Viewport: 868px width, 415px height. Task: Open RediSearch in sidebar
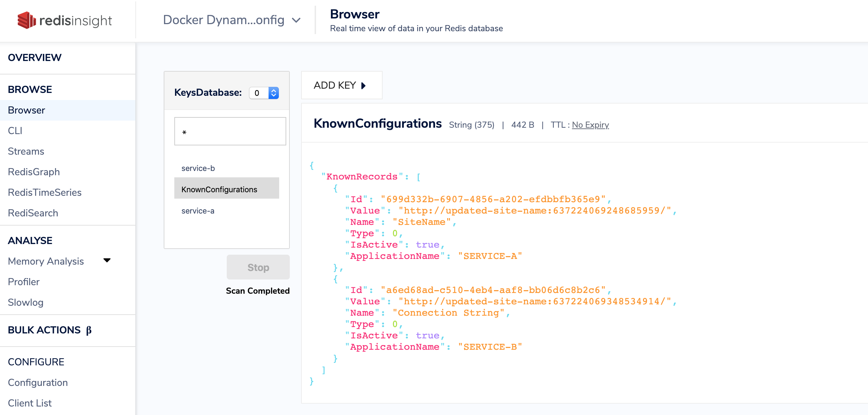point(33,213)
